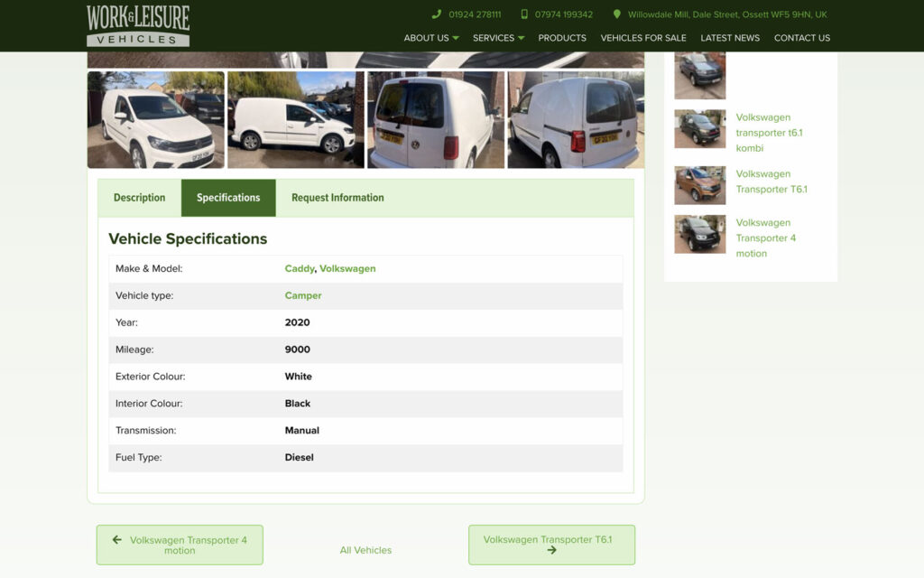Open the Contact Us page
The height and width of the screenshot is (578, 924).
(801, 38)
